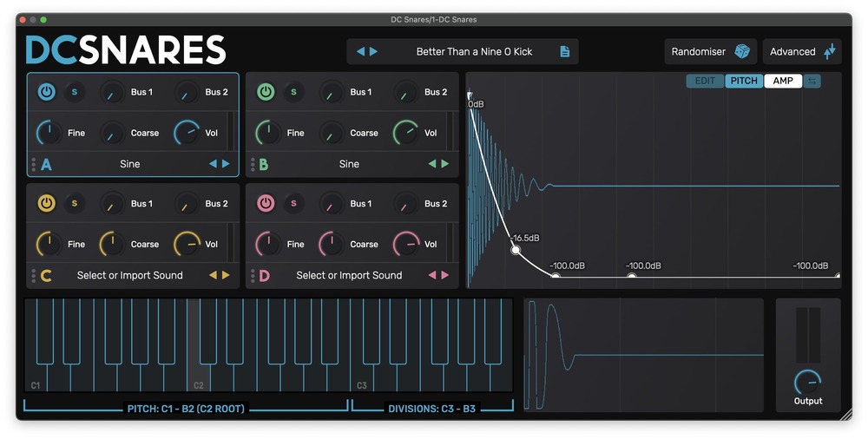Toggle power for layer B
Image resolution: width=868 pixels, height=439 pixels.
click(x=266, y=92)
